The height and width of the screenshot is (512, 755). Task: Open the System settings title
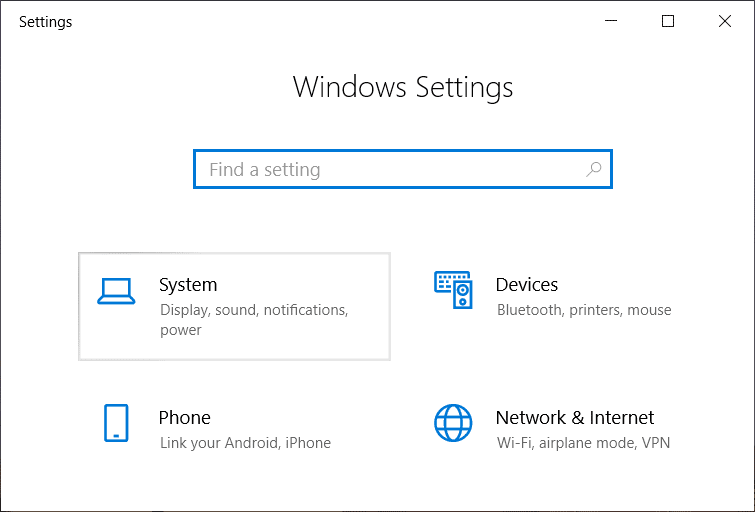pyautogui.click(x=188, y=285)
